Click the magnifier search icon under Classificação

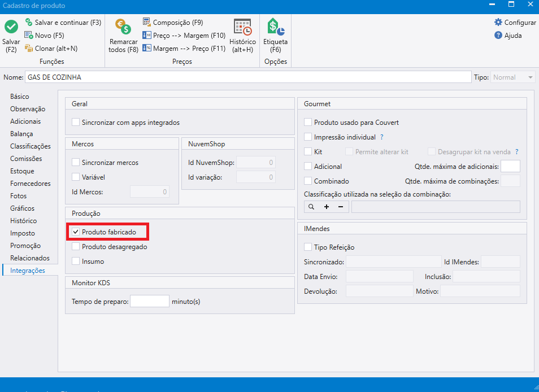coord(311,207)
